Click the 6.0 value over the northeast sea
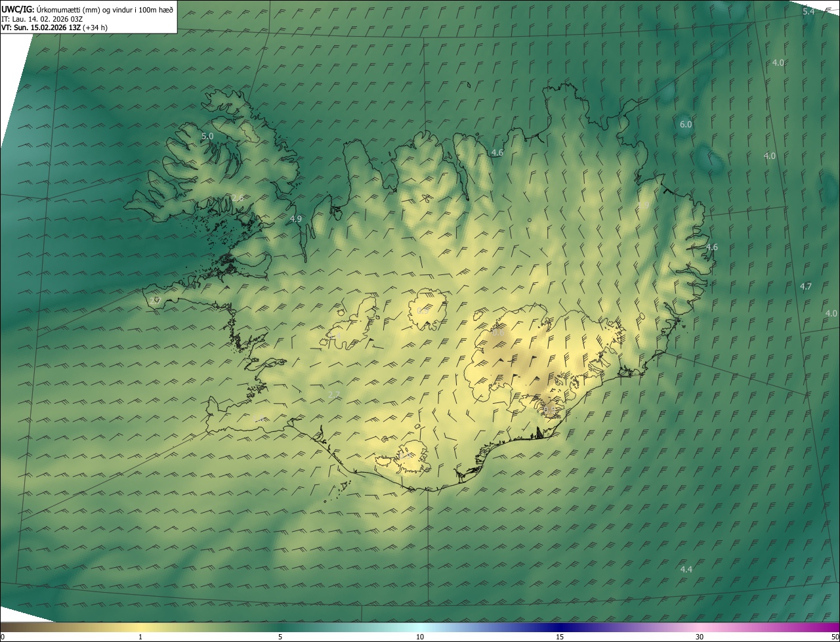The height and width of the screenshot is (642, 840). coord(686,124)
